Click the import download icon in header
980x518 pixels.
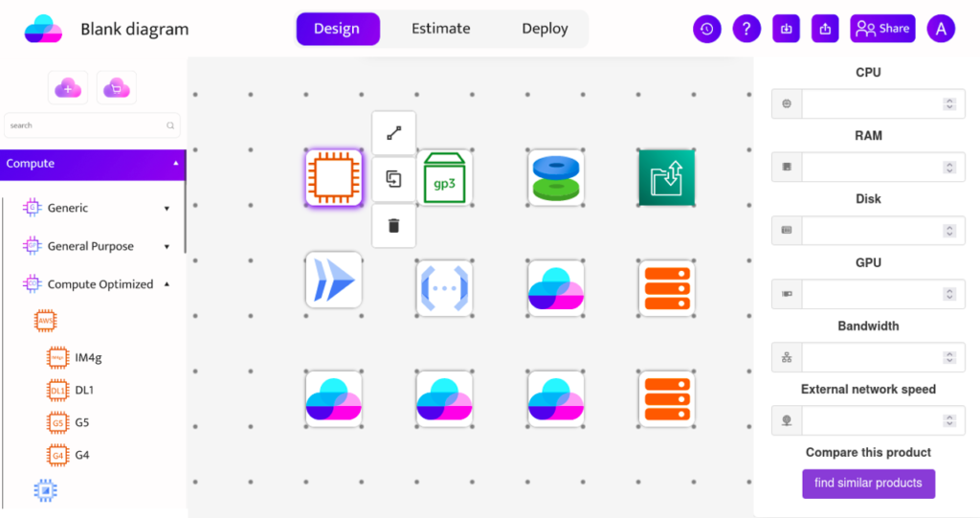(787, 29)
